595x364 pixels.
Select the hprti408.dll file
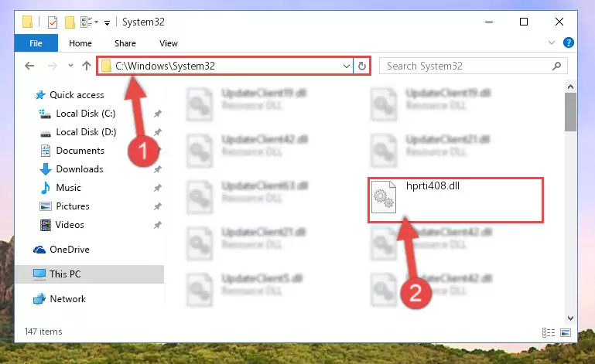456,200
